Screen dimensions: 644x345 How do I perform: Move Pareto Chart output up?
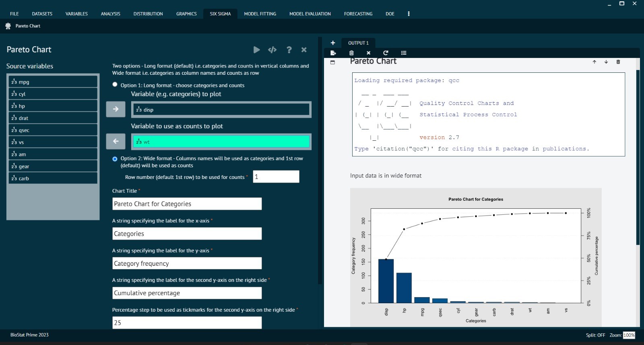point(594,62)
